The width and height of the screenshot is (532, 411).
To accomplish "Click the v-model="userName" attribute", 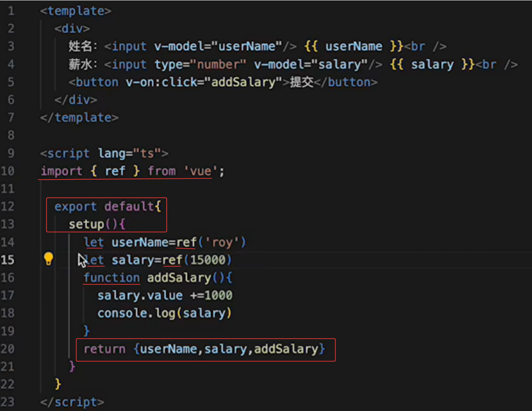I will pyautogui.click(x=218, y=47).
